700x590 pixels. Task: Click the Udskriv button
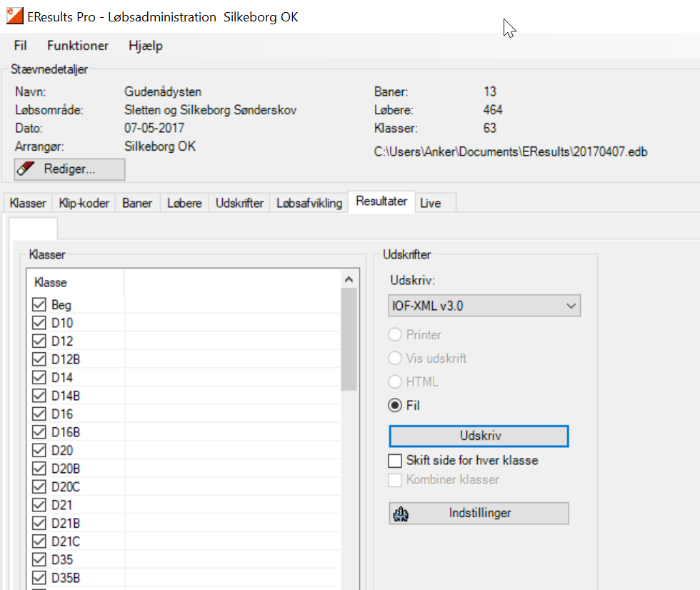(479, 436)
